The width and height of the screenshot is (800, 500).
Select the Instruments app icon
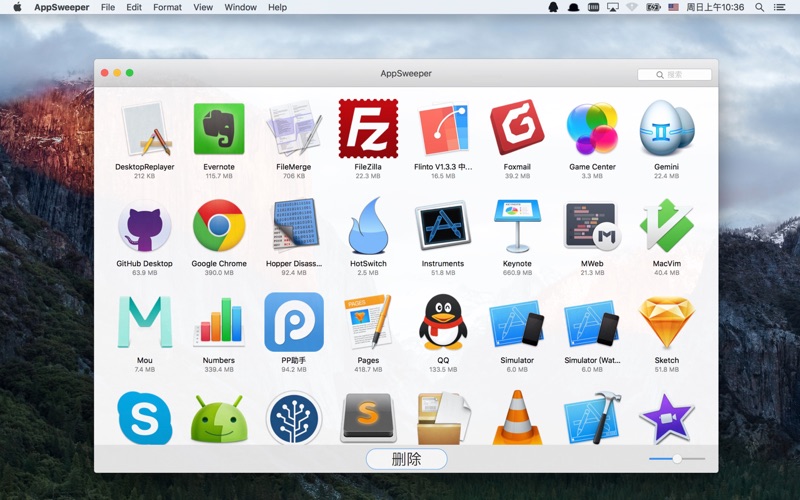pos(443,226)
